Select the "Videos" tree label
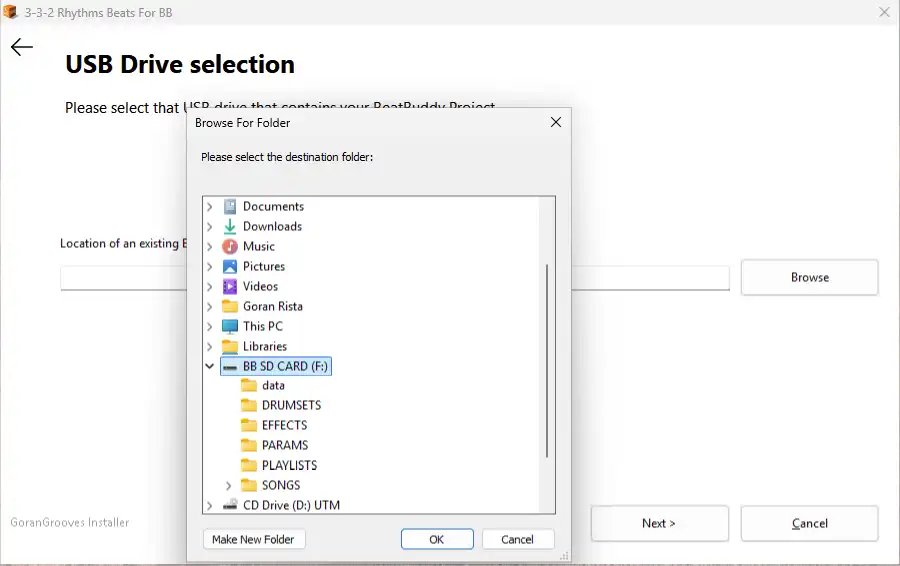Screen dimensions: 900x566 pos(261,286)
